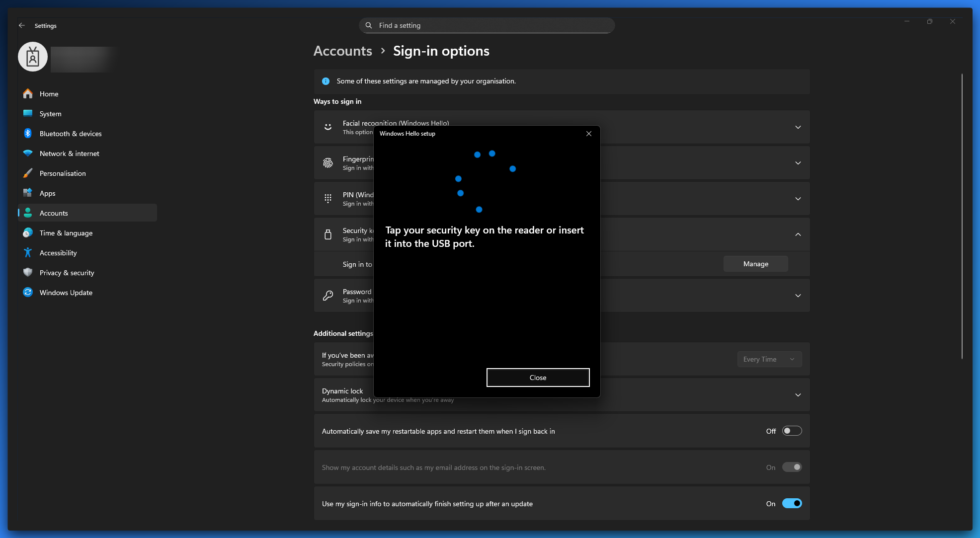The image size is (980, 538).
Task: Click the Network & internet wifi icon
Action: point(28,154)
